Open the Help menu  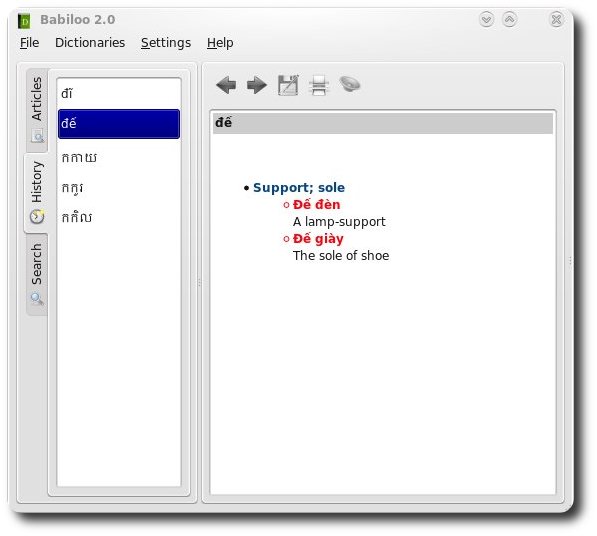(220, 43)
